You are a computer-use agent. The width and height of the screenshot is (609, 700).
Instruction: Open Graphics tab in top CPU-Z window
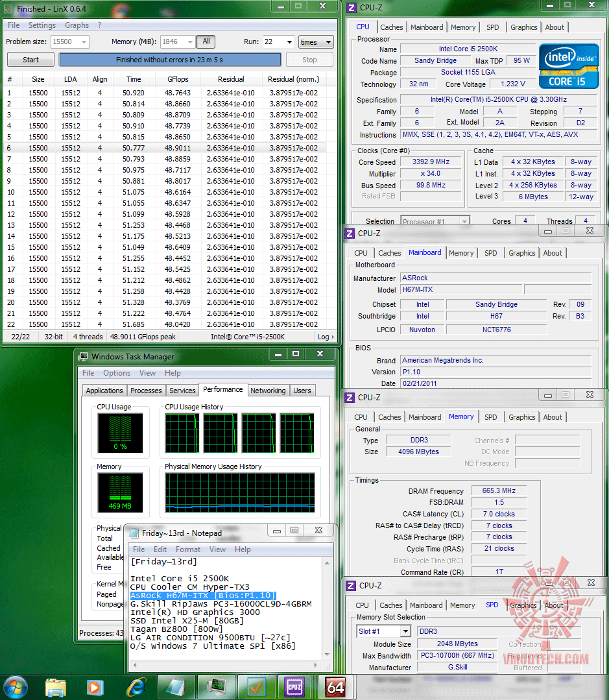(x=524, y=27)
